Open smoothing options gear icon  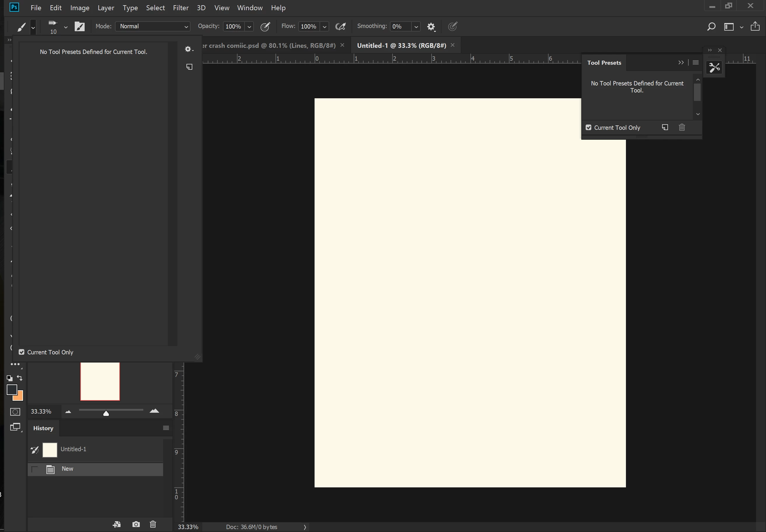coord(431,27)
